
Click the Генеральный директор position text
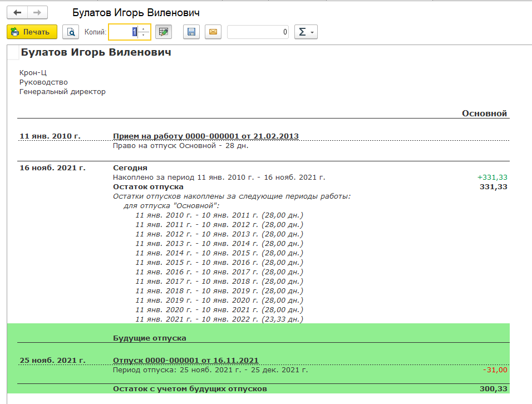pyautogui.click(x=62, y=92)
